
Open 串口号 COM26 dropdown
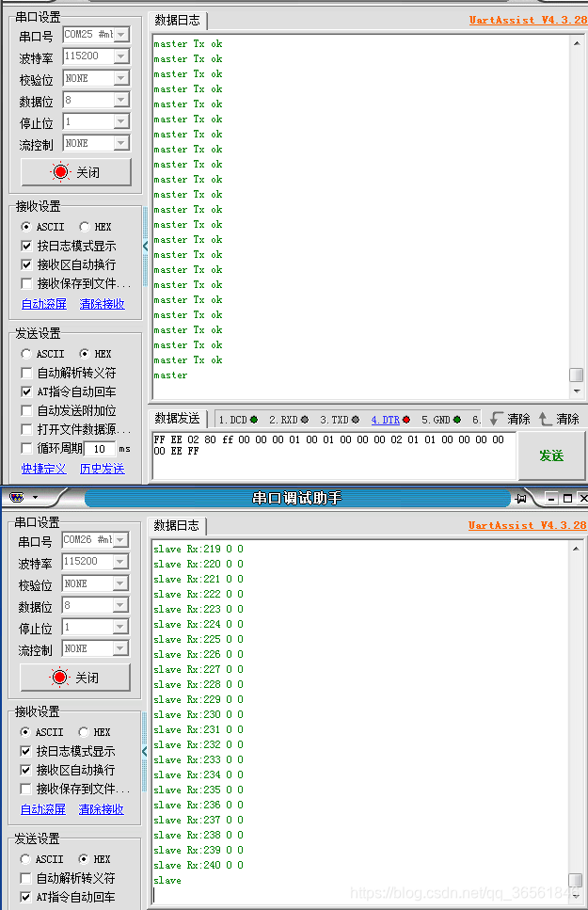119,540
